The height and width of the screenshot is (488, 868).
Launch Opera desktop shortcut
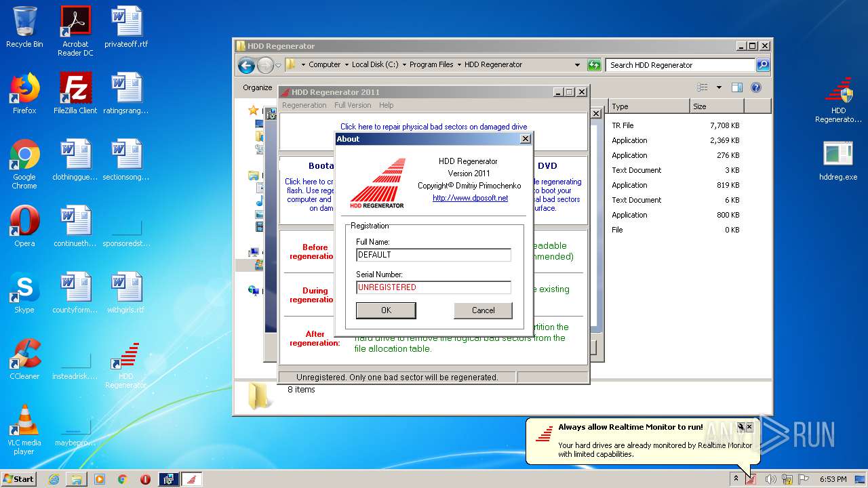[24, 226]
